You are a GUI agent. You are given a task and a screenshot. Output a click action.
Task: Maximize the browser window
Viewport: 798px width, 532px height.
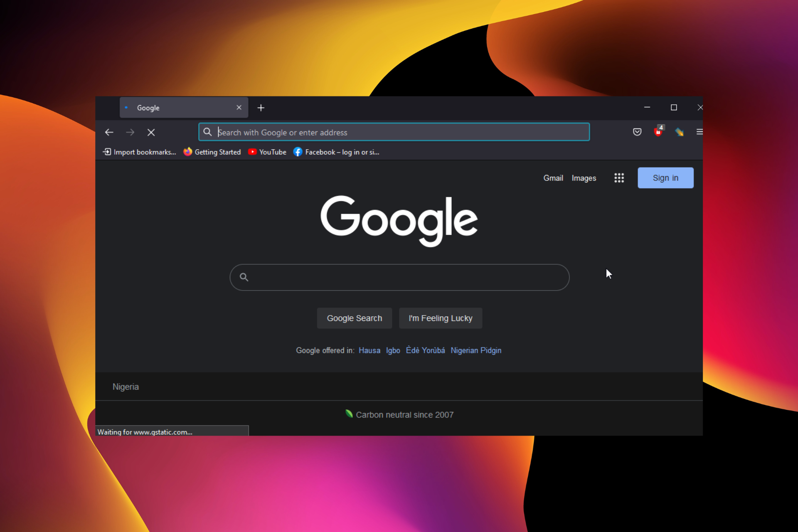point(674,108)
